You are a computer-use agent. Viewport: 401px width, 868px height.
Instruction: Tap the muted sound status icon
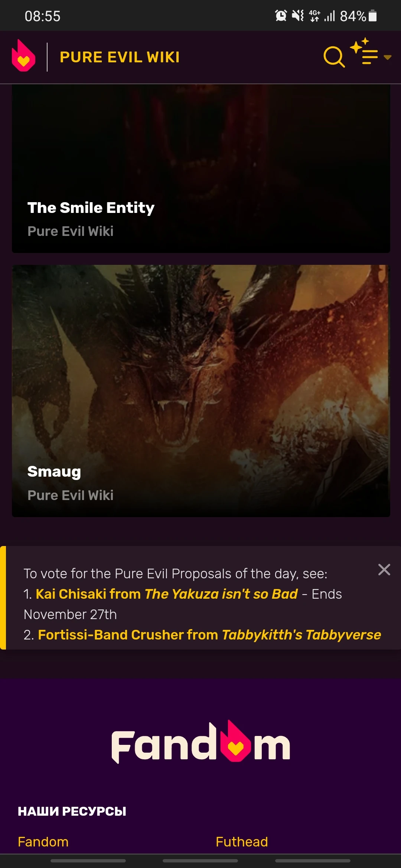click(x=298, y=16)
